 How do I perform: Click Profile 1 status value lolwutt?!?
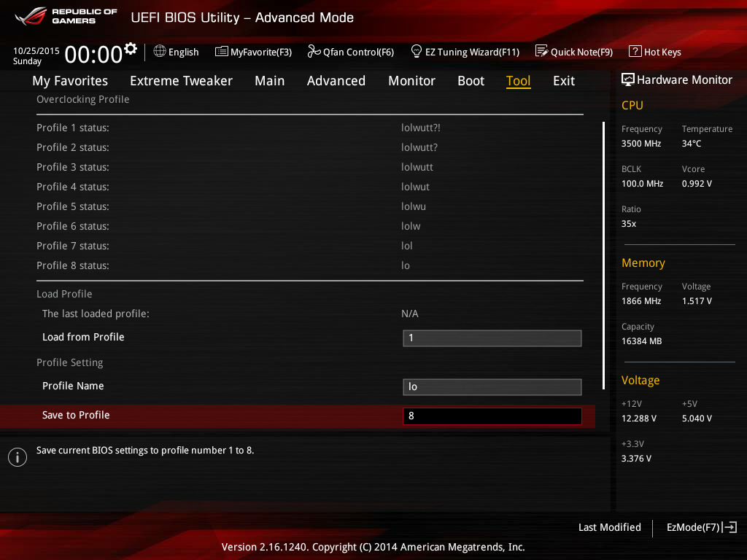point(421,128)
